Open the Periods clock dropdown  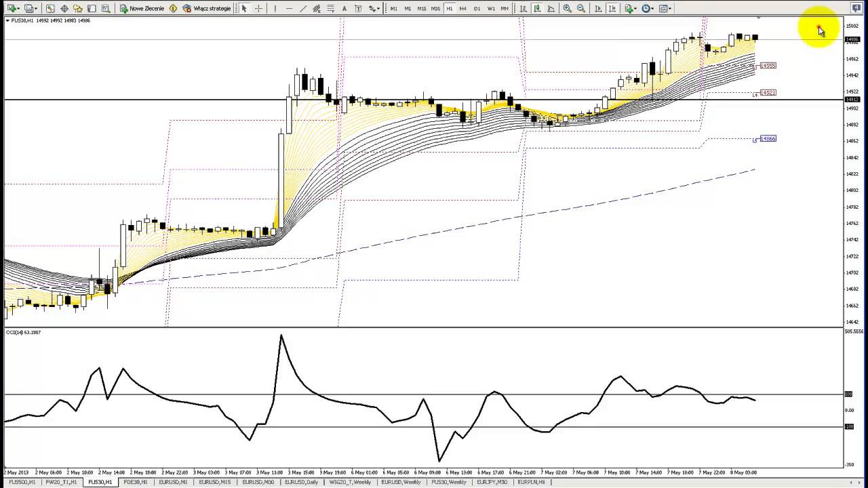647,8
